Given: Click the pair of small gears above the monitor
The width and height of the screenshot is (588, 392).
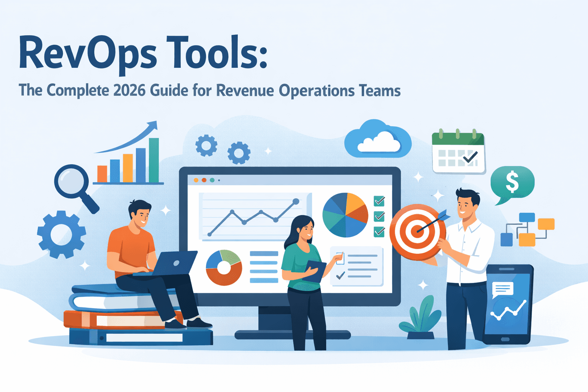Looking at the screenshot, I should pyautogui.click(x=222, y=149).
